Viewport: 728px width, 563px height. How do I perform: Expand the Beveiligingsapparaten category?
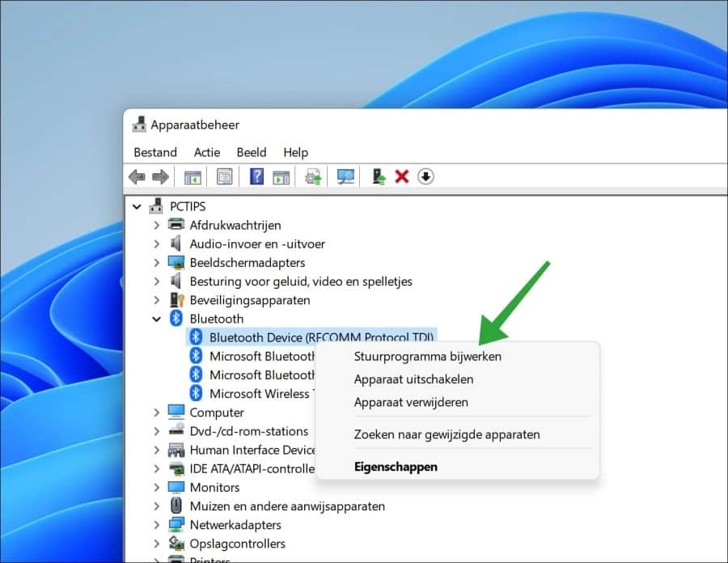pos(156,300)
